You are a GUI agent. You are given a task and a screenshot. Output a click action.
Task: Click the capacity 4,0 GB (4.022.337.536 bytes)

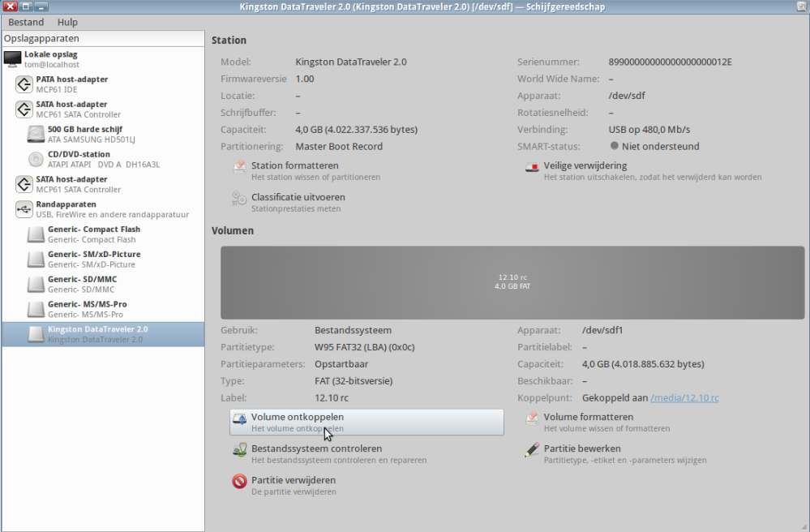point(357,129)
